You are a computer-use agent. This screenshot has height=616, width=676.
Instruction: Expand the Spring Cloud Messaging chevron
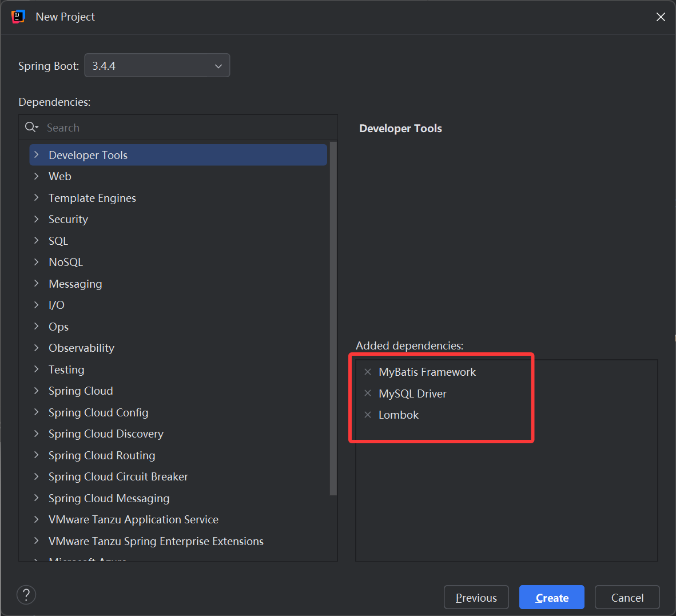[37, 498]
